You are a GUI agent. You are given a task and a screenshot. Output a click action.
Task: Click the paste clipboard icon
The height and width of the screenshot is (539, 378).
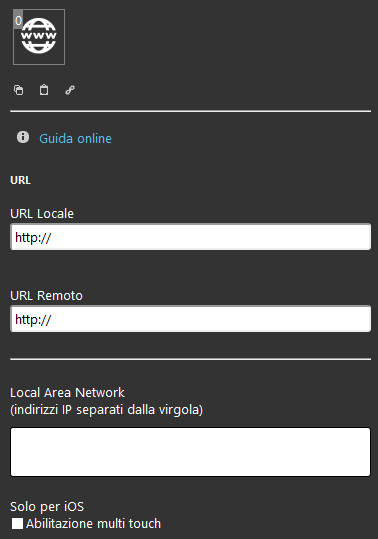coord(44,90)
